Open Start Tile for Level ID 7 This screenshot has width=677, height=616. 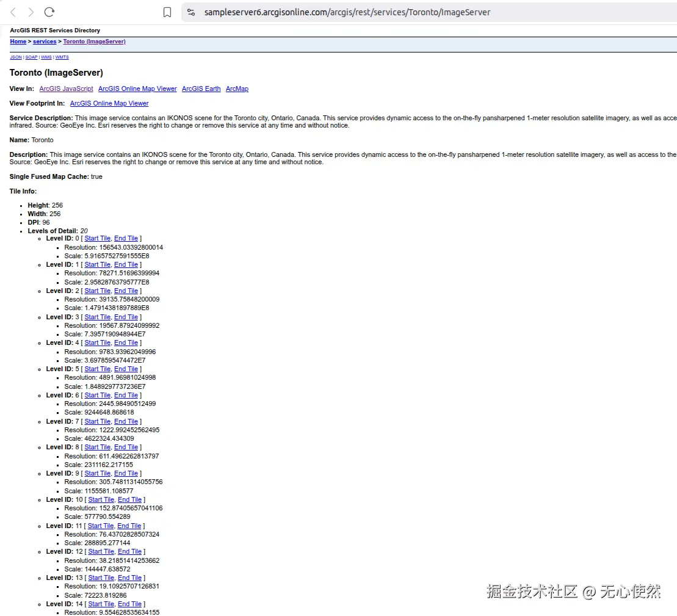(x=98, y=421)
